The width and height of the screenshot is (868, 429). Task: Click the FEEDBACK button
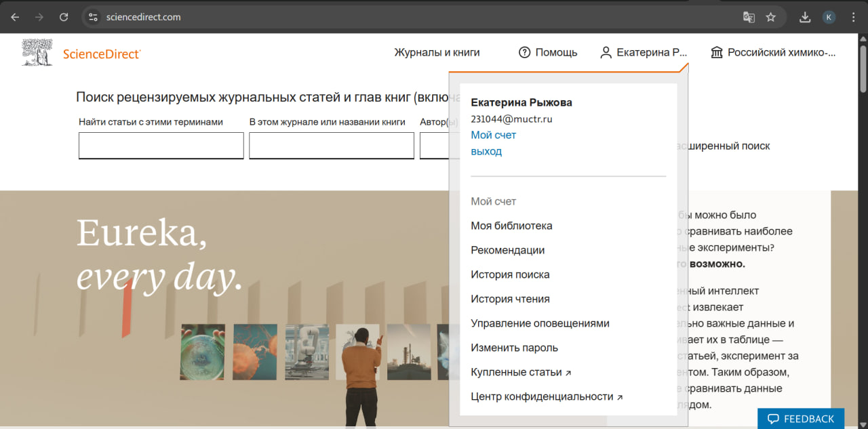[x=800, y=418]
